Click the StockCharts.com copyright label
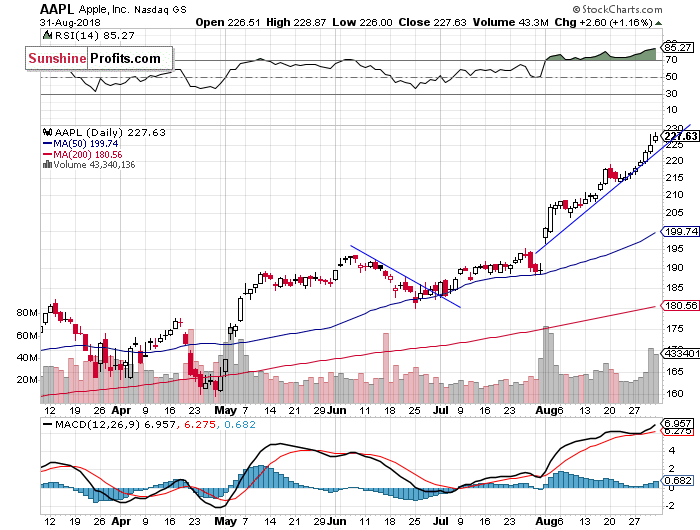Screen dimensions: 700x530 point(617,9)
